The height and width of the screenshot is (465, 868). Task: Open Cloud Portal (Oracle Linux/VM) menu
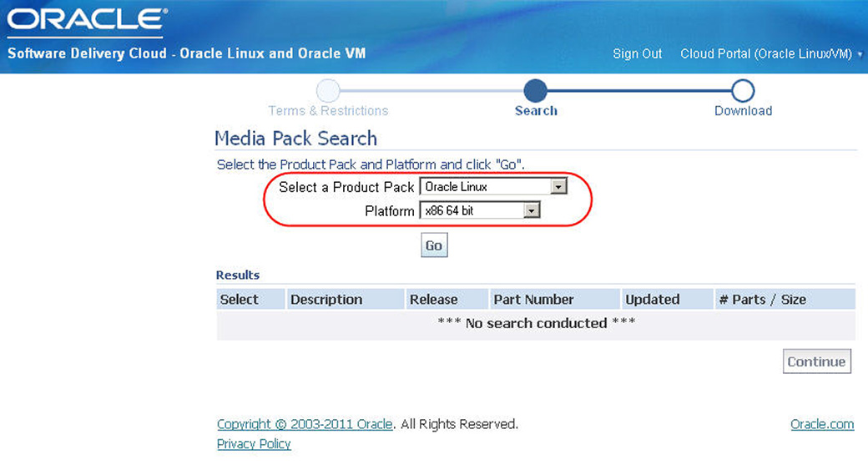pos(765,53)
